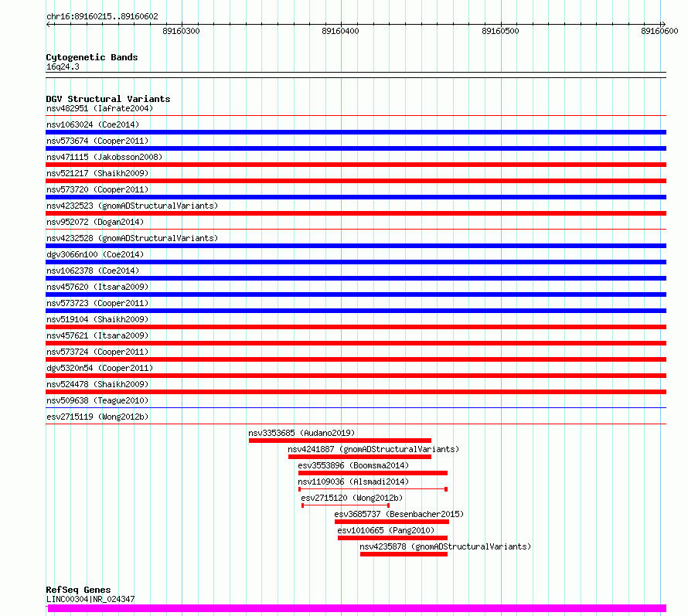Select the nsv521217 (Shaikh2009) variant label
The image size is (688, 616).
(x=97, y=173)
